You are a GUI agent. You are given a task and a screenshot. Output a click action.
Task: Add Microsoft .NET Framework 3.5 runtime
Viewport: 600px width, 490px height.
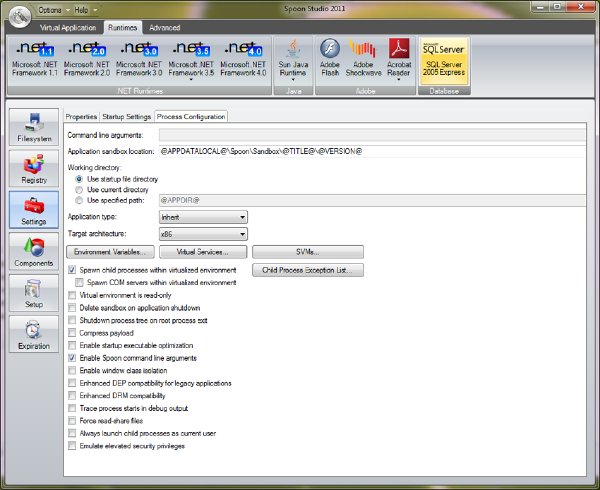coord(191,57)
